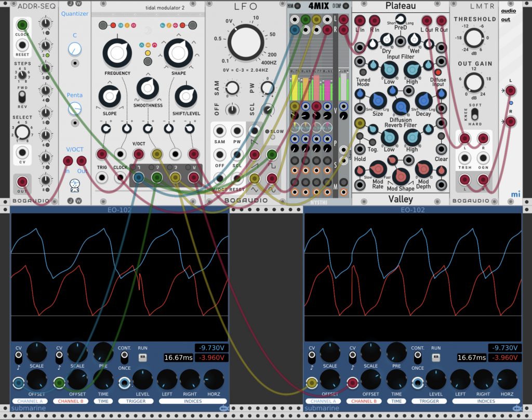Click the ADDR-SEQ OUT jack
532x420 pixels.
[x=22, y=182]
